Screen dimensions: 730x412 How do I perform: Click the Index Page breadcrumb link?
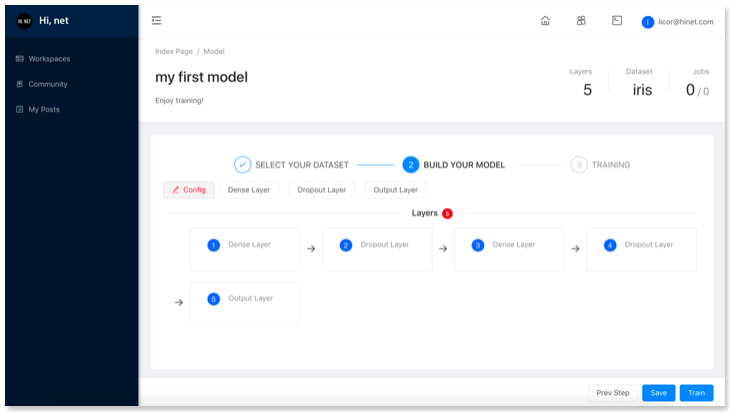(x=173, y=51)
